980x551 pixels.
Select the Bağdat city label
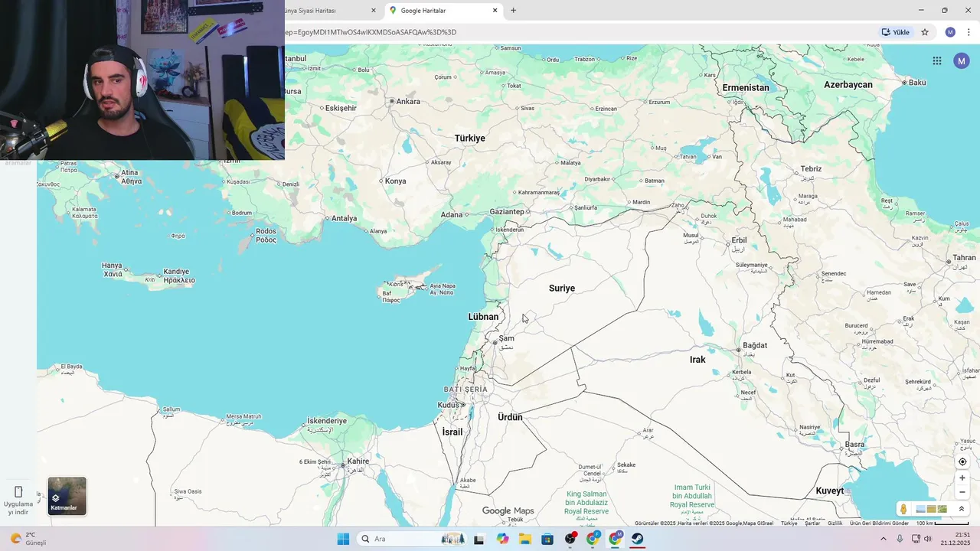(x=755, y=345)
